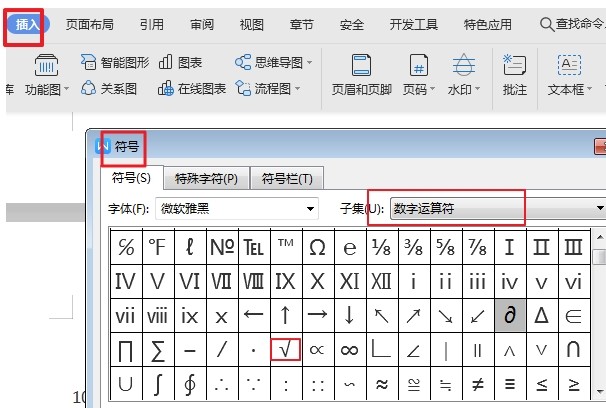Pick the Ω ohm symbol
606x408 pixels.
click(x=318, y=247)
